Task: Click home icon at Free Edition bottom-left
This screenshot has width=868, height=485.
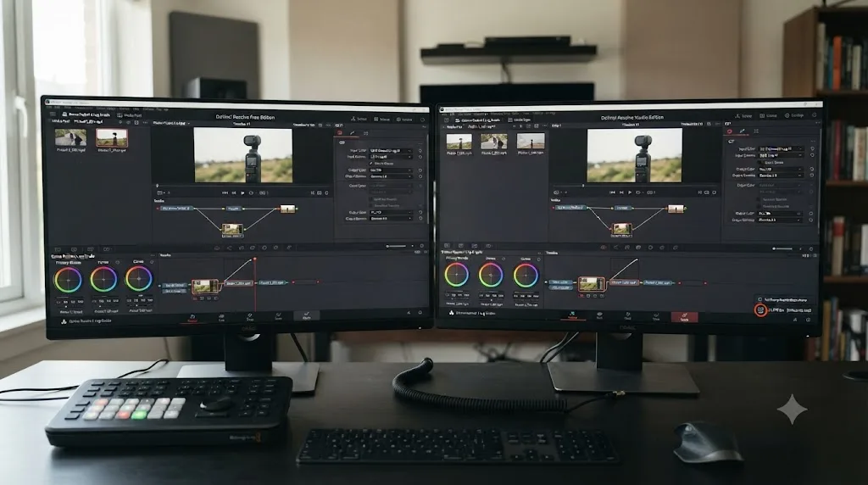Action: pos(64,321)
